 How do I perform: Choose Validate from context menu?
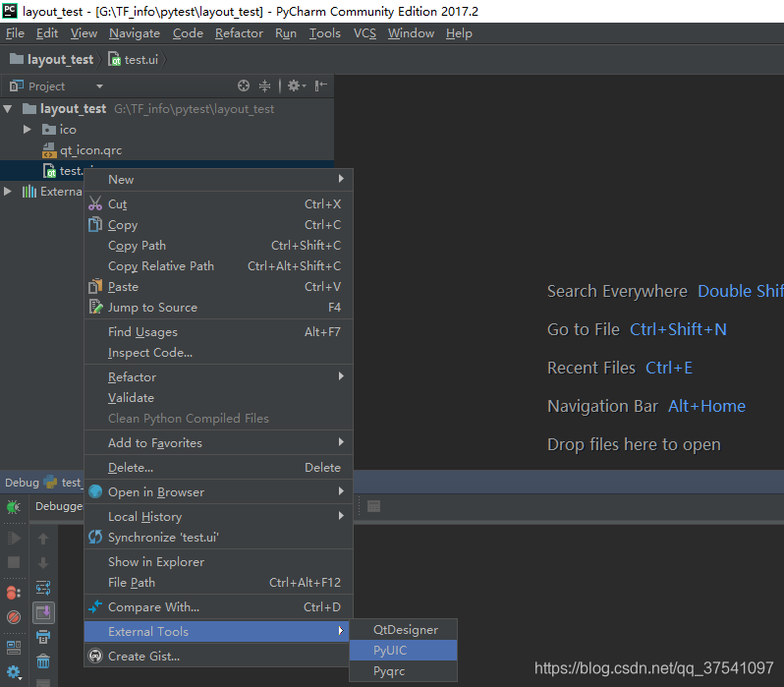(218, 397)
